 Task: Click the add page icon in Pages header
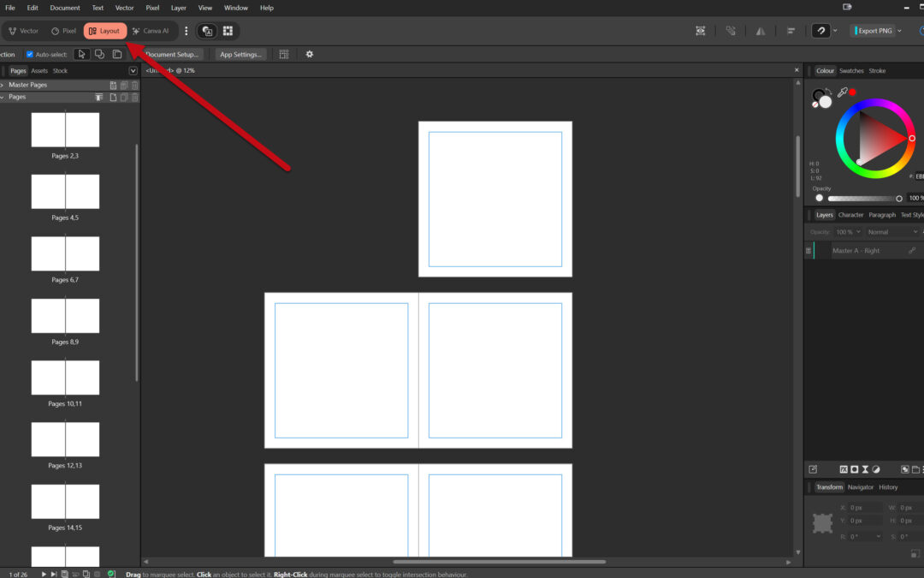pos(113,98)
